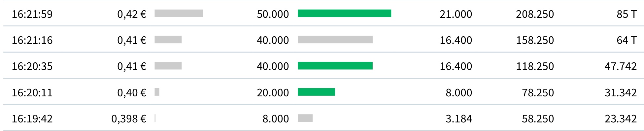The width and height of the screenshot is (644, 131).
Task: Click the 78.250 cumulative volume value
Action: coord(538,92)
